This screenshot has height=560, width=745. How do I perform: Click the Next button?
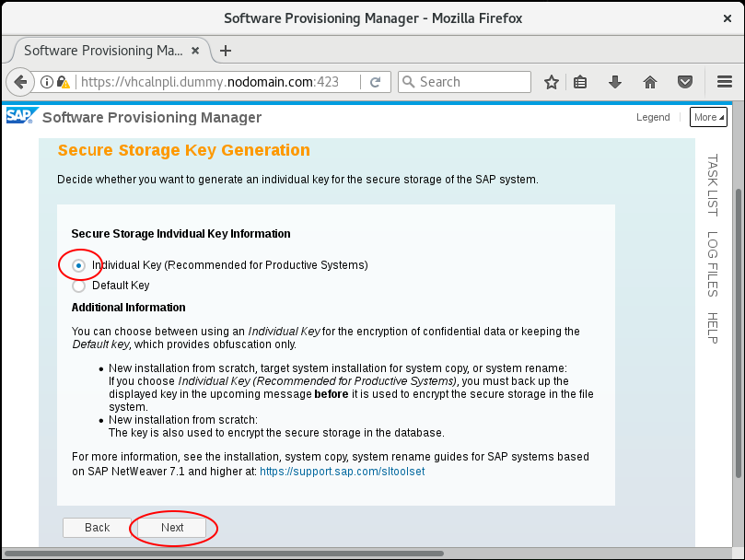coord(172,528)
